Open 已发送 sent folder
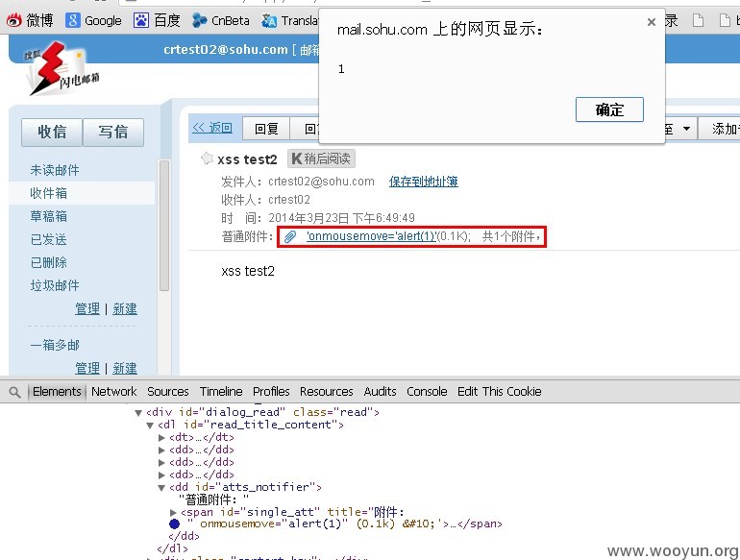This screenshot has width=740, height=560. point(49,240)
